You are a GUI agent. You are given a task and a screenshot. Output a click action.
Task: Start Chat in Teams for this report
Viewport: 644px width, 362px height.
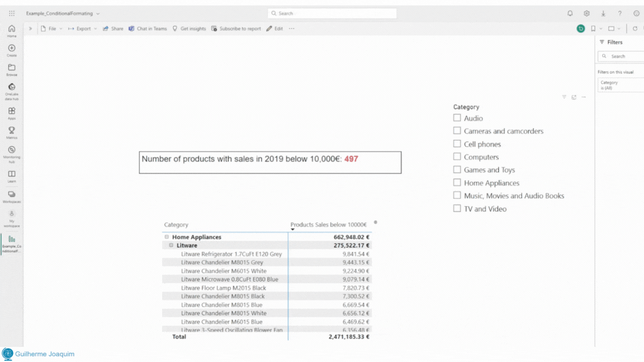(147, 28)
